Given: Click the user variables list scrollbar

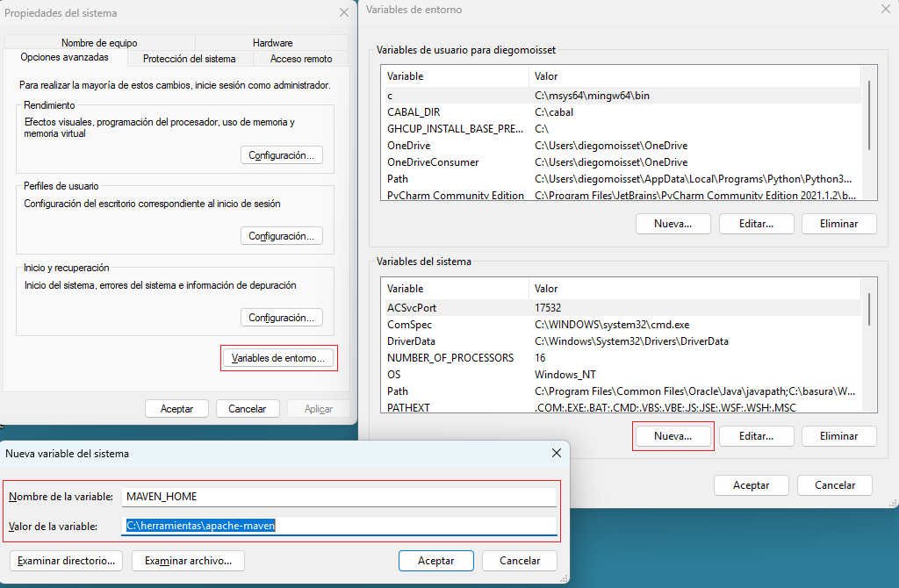Looking at the screenshot, I should pyautogui.click(x=869, y=114).
